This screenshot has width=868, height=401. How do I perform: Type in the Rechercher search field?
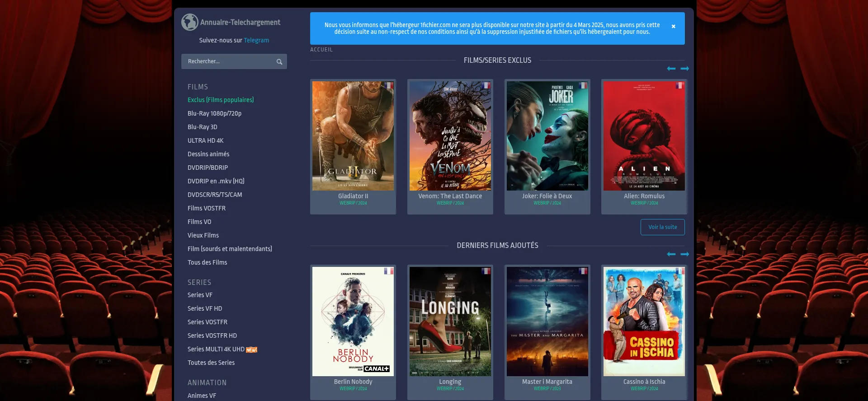point(228,61)
